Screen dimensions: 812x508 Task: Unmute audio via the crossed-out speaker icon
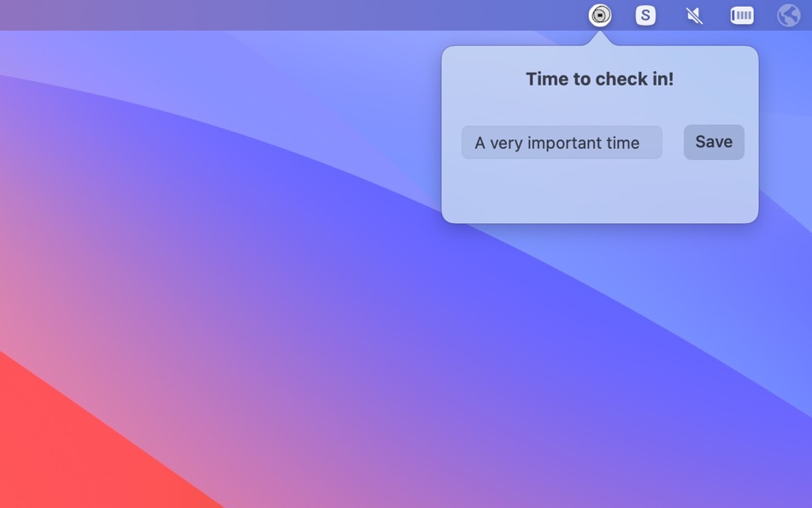(693, 15)
